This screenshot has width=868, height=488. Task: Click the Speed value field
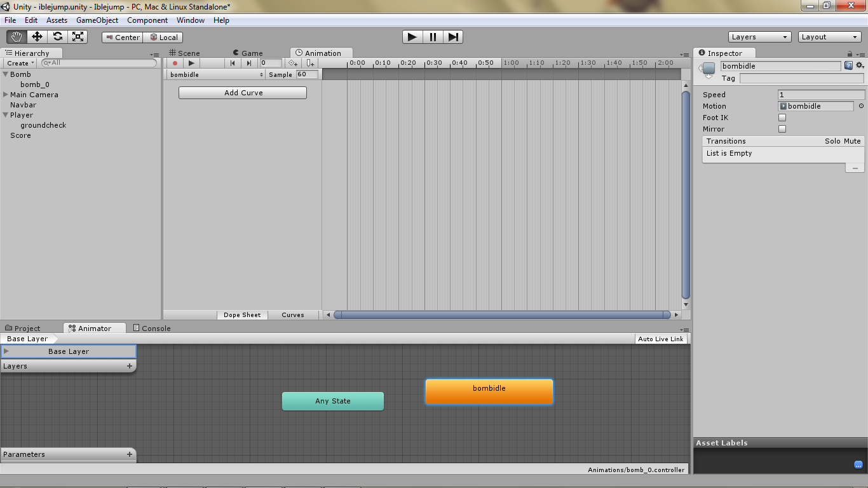(x=821, y=95)
